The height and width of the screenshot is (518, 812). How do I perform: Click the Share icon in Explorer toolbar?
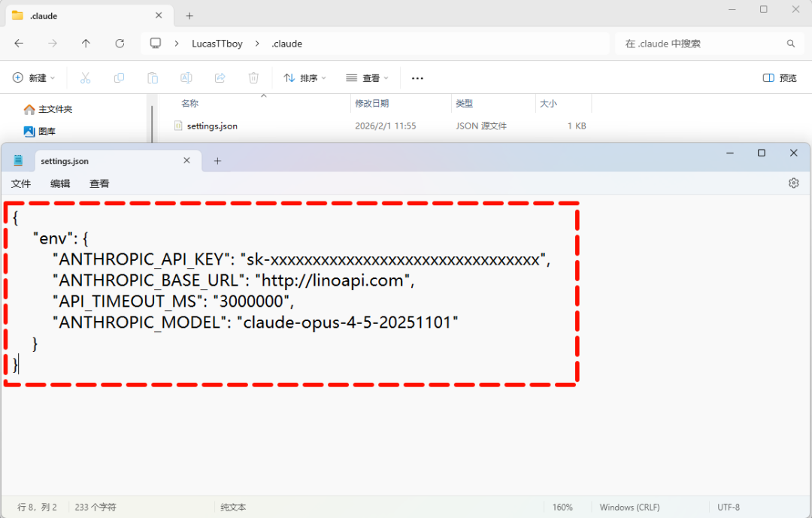pyautogui.click(x=220, y=78)
